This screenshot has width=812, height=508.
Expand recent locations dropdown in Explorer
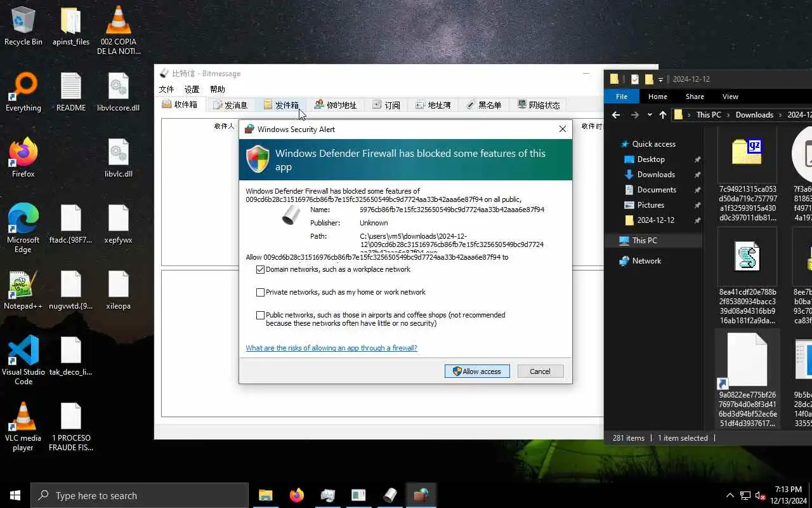650,115
